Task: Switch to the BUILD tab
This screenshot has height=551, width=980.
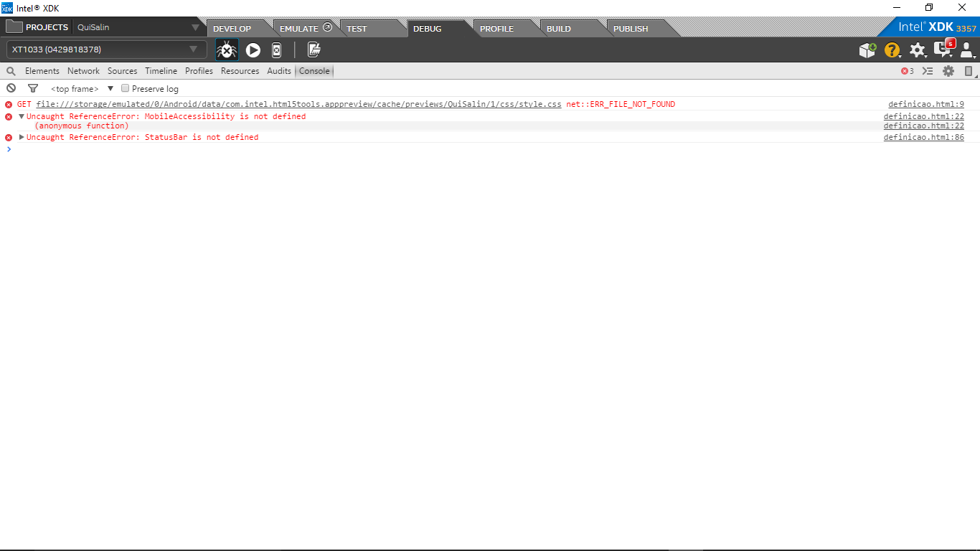Action: tap(559, 29)
